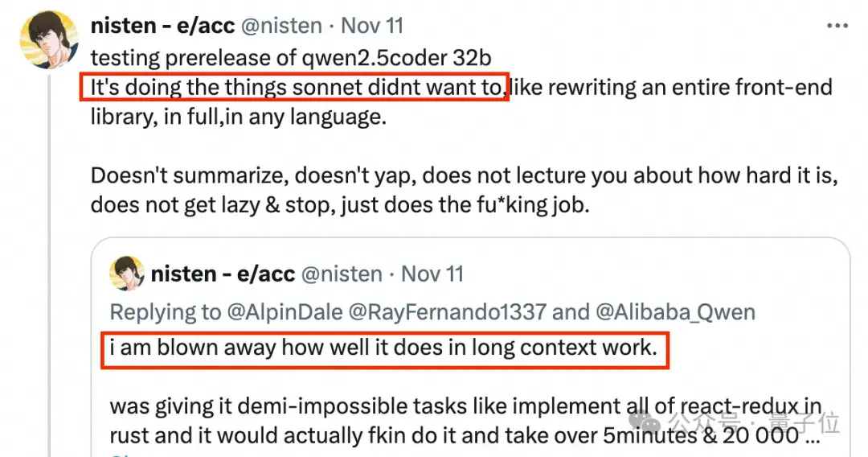The image size is (868, 457).
Task: Open the tweet's more options menu
Action: pos(837,25)
